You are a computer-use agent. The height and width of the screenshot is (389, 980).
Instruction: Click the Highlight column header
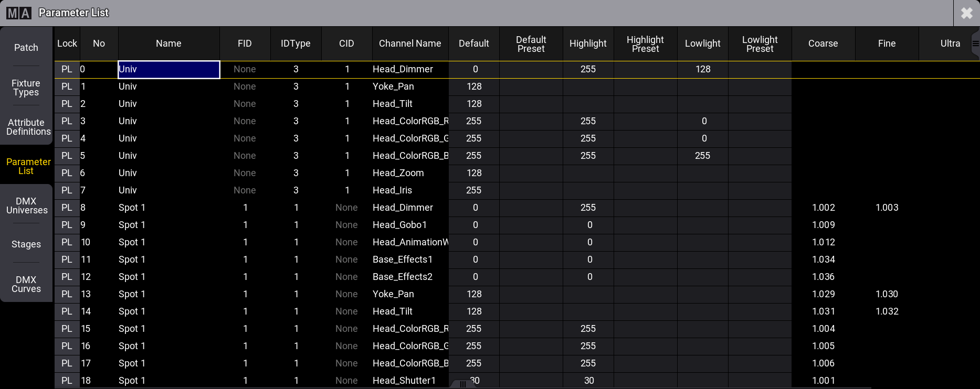tap(588, 44)
